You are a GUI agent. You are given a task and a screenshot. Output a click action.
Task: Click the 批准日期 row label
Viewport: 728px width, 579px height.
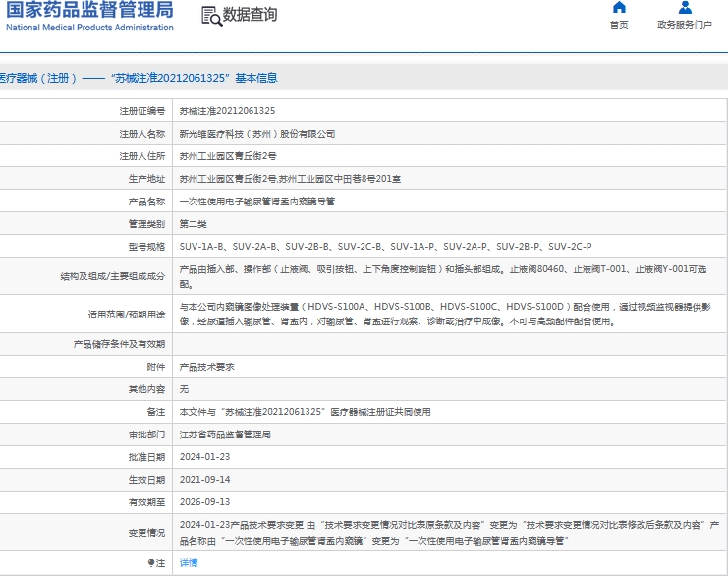(146, 457)
